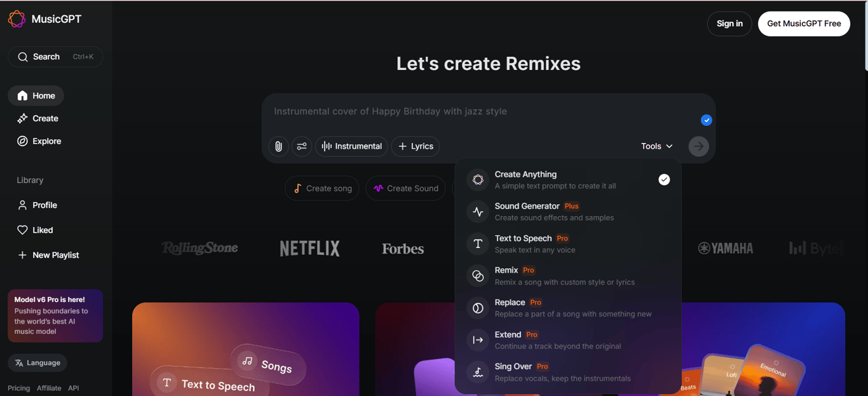
Task: Toggle the checkmark above the prompt field
Action: pyautogui.click(x=706, y=119)
